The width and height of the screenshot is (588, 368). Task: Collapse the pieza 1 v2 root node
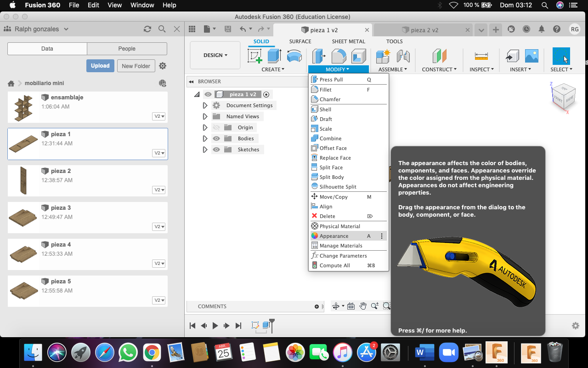click(197, 94)
